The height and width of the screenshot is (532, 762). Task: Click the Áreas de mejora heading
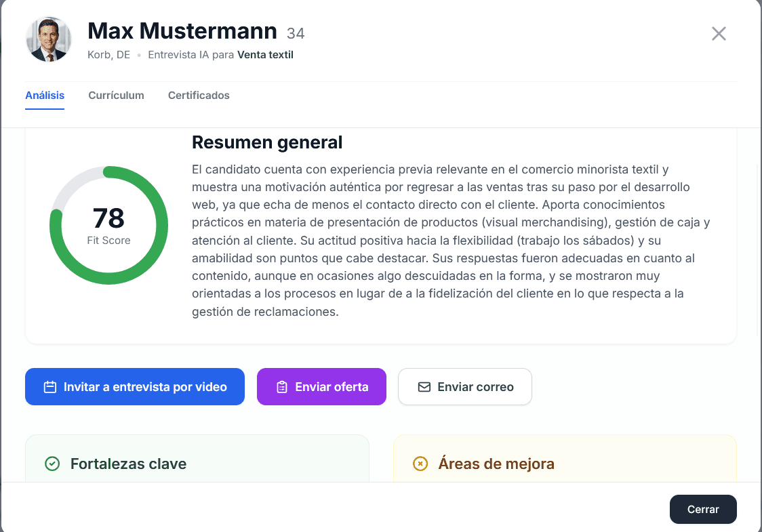coord(496,464)
